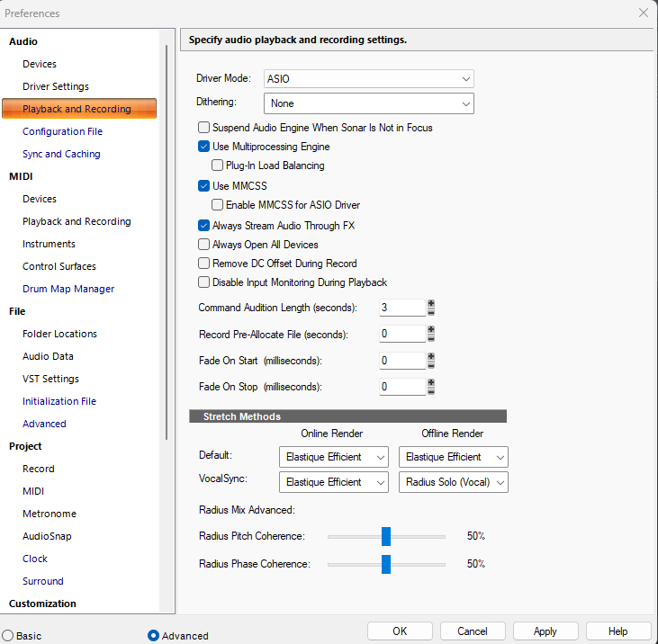Uncheck Use Multiprocessing Engine

pyautogui.click(x=204, y=147)
